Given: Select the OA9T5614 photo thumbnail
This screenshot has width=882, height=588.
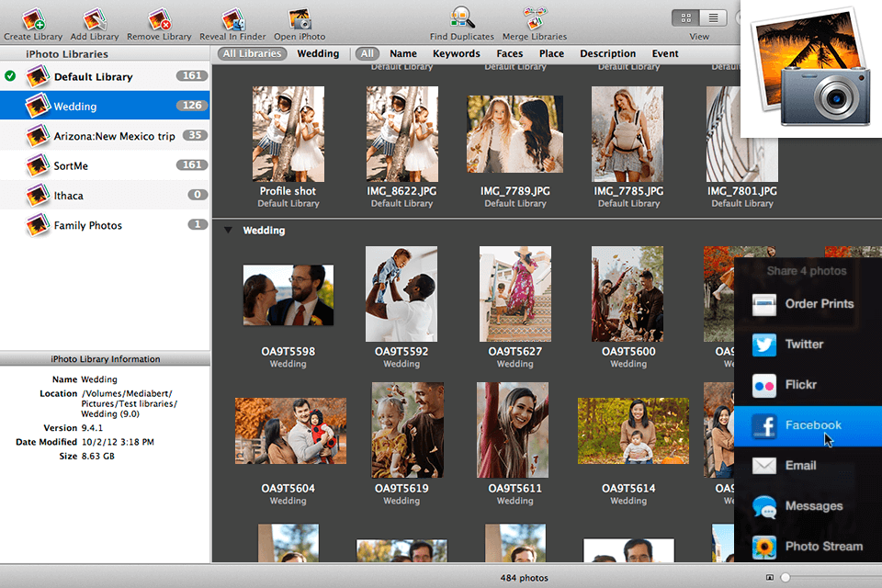Looking at the screenshot, I should pyautogui.click(x=633, y=431).
